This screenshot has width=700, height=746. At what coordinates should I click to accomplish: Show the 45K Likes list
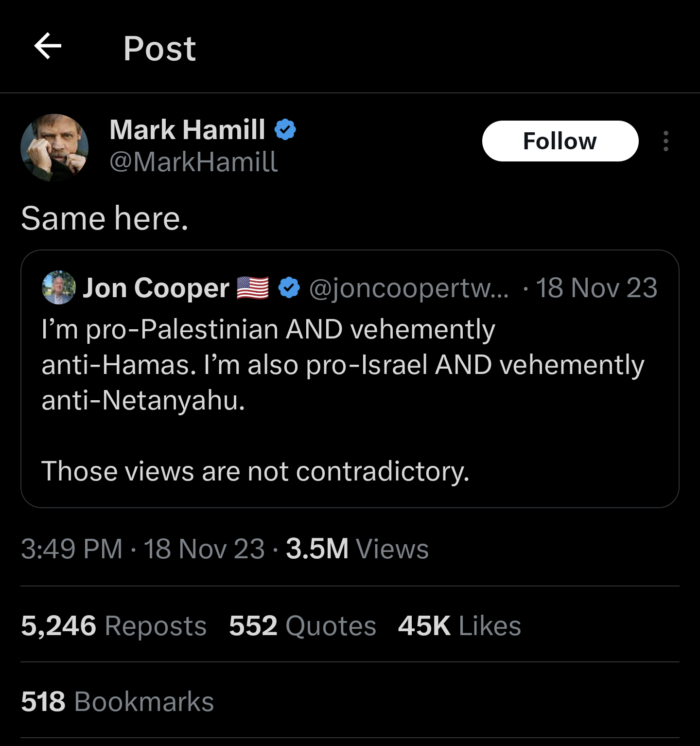tap(459, 625)
